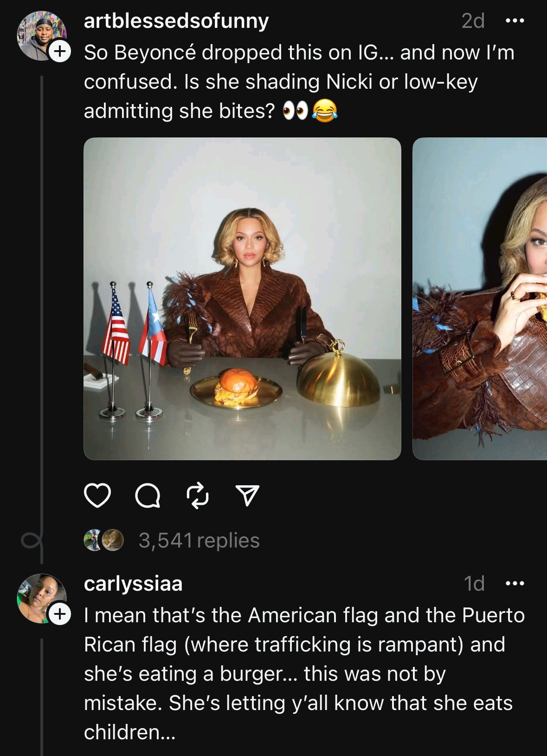Open the artblessedsofunny profile picture
The height and width of the screenshot is (756, 547).
pos(41,36)
